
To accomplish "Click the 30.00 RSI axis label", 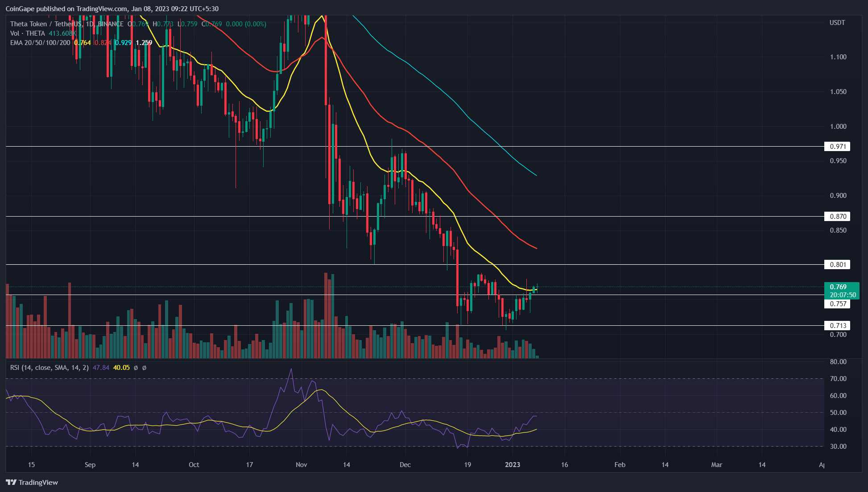I will [838, 447].
